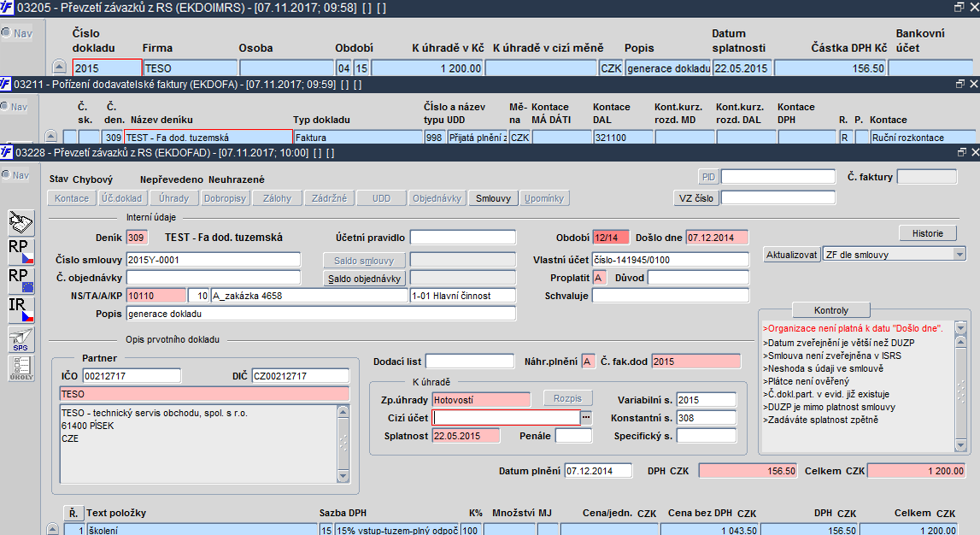The image size is (980, 535).
Task: Open the RP Czech flag registry icon
Action: click(21, 251)
